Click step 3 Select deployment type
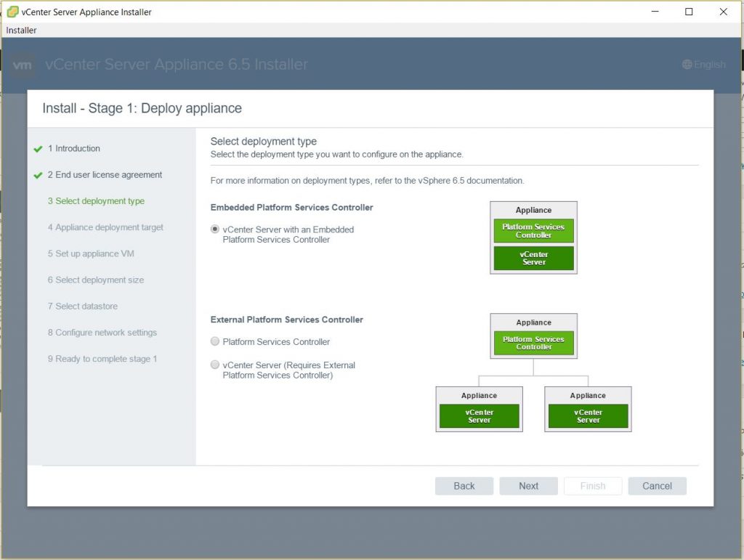Viewport: 744px width, 560px height. tap(96, 201)
